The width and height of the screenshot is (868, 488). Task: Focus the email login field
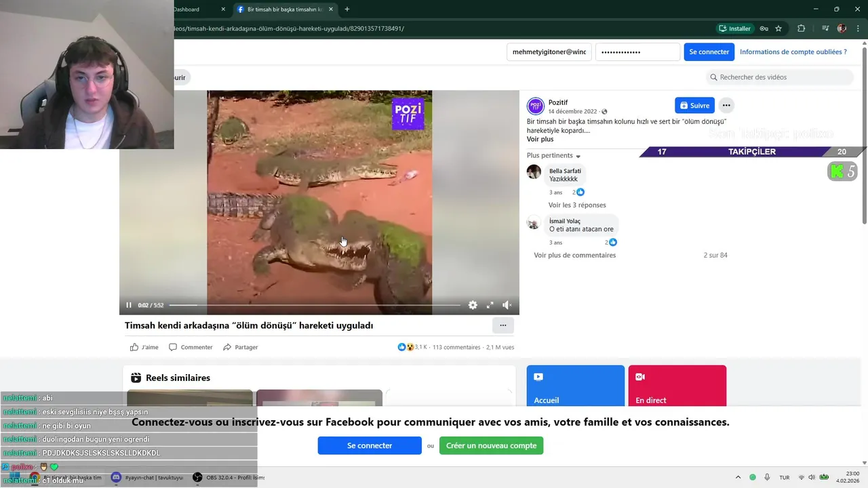[x=549, y=52]
